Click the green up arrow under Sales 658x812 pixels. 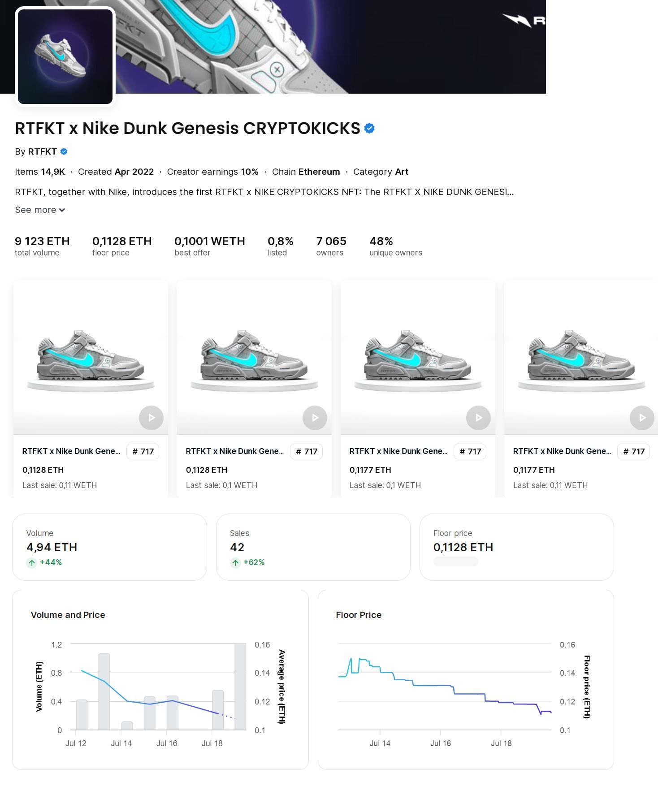[x=235, y=562]
